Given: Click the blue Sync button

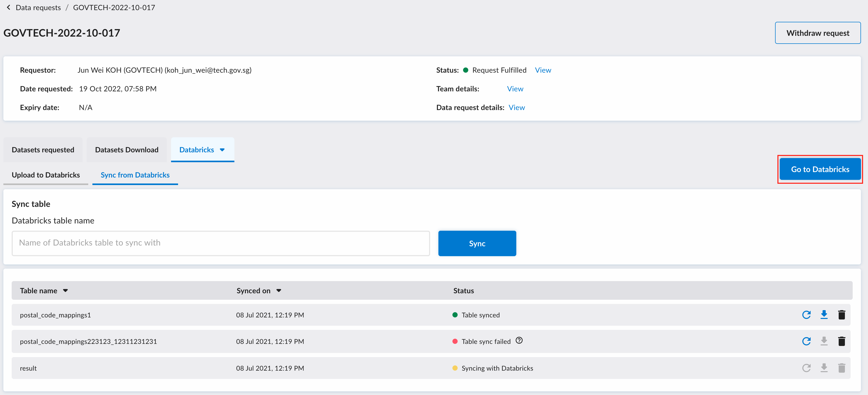Looking at the screenshot, I should point(477,243).
